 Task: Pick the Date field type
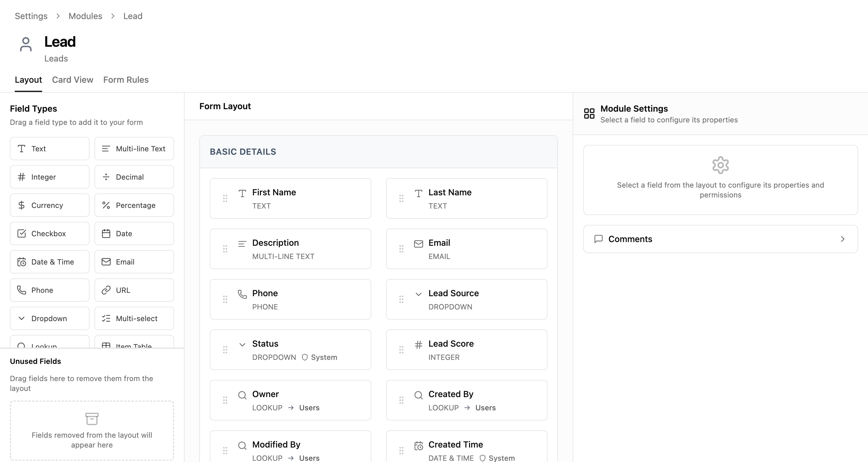click(134, 233)
